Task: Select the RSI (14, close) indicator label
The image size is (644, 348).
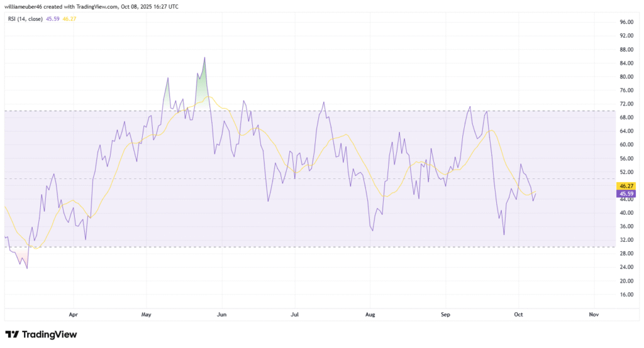Action: [x=25, y=19]
